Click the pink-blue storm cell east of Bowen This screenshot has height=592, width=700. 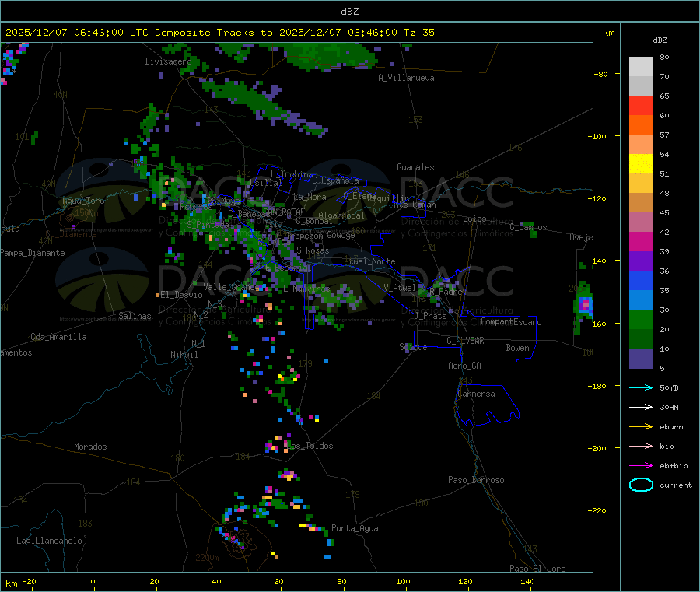pyautogui.click(x=585, y=305)
